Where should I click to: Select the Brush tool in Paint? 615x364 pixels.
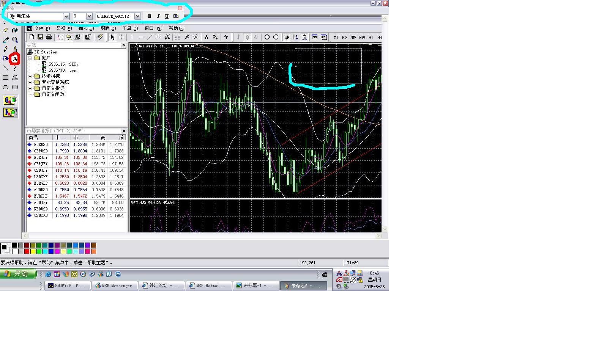[x=15, y=49]
